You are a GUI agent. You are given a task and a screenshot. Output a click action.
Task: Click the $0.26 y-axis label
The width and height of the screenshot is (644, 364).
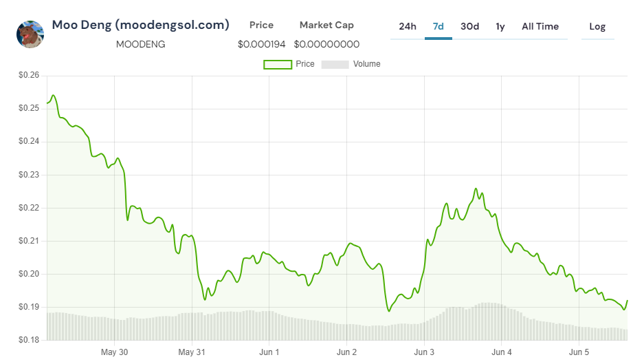29,75
